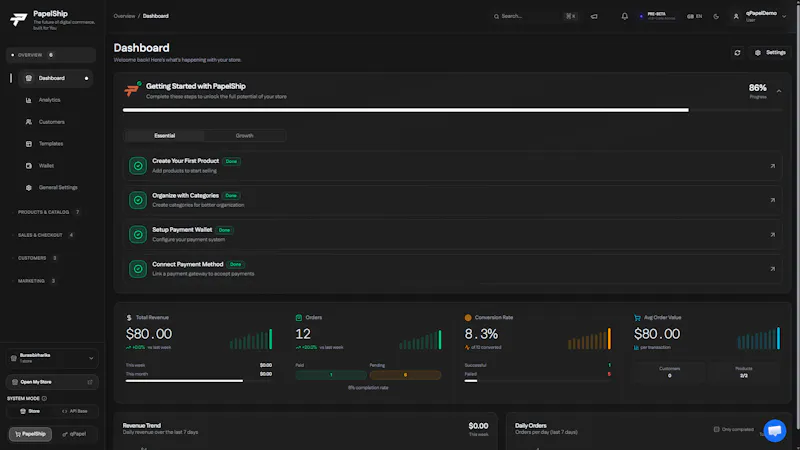
Task: Click the 86% progress value
Action: click(x=757, y=88)
